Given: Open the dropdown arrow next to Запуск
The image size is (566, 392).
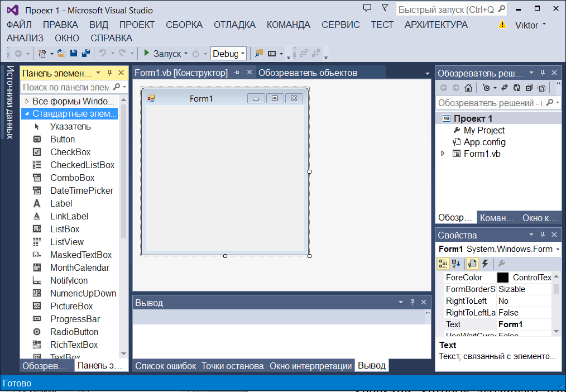Looking at the screenshot, I should click(186, 54).
